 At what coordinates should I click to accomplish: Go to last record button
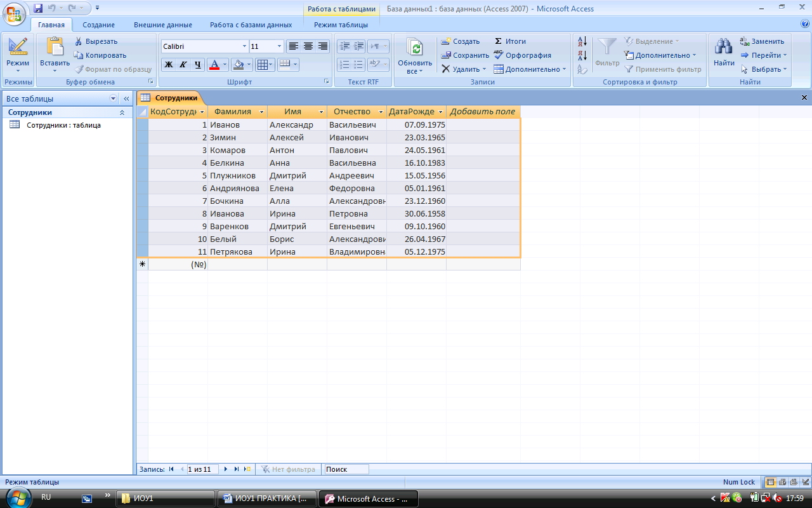(237, 469)
